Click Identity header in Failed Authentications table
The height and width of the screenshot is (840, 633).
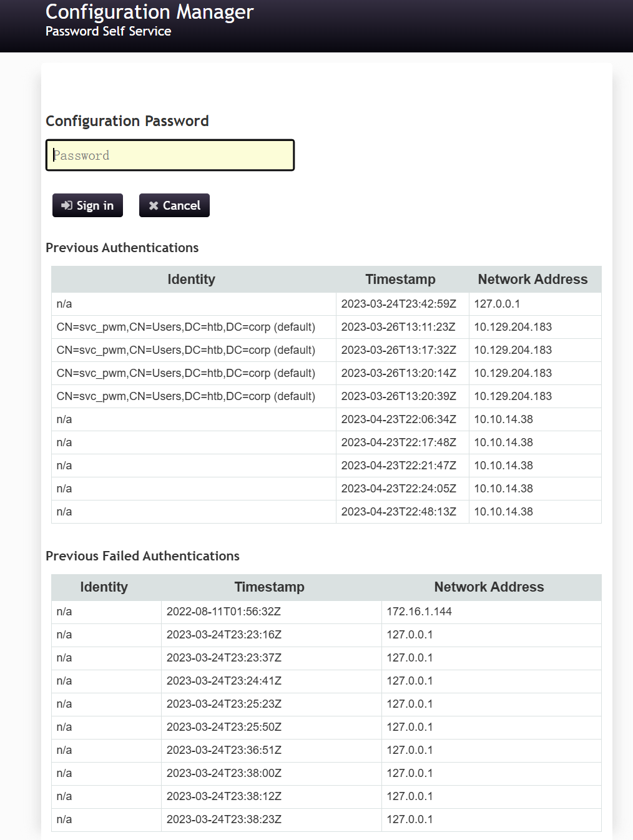coord(104,587)
